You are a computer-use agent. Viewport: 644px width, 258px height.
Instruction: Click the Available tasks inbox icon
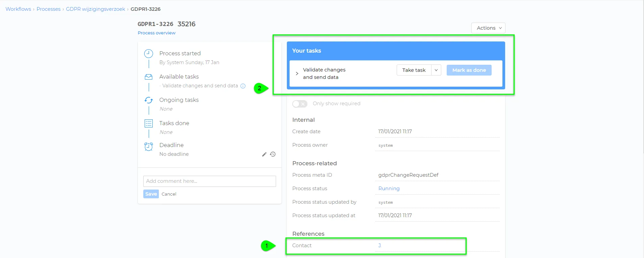[x=149, y=77]
